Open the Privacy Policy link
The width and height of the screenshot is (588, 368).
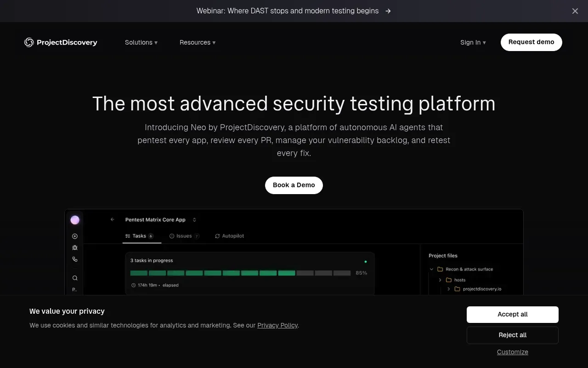point(277,325)
